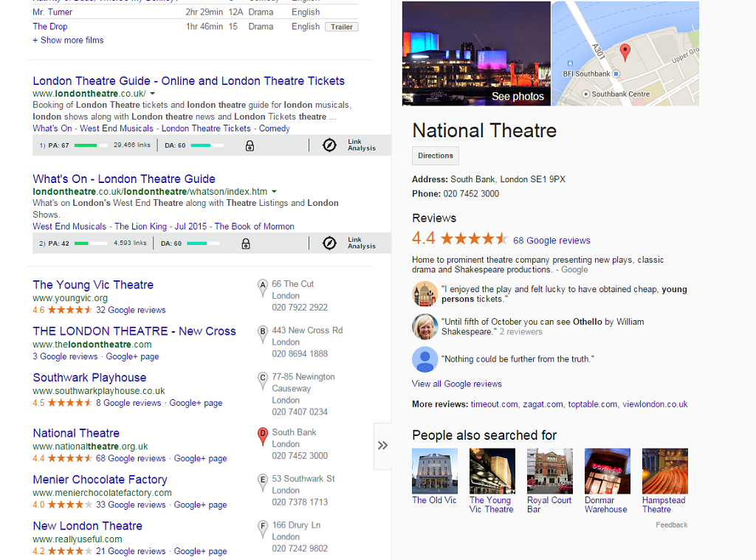Click the BFI Southbank station icon on map
This screenshot has height=560, width=756.
616,74
